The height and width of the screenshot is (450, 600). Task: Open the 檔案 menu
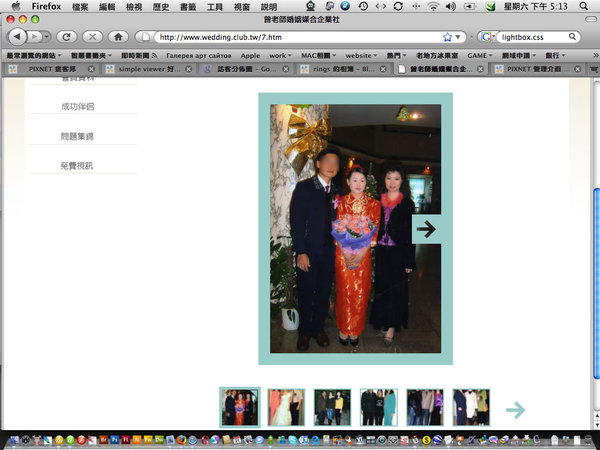coord(80,7)
